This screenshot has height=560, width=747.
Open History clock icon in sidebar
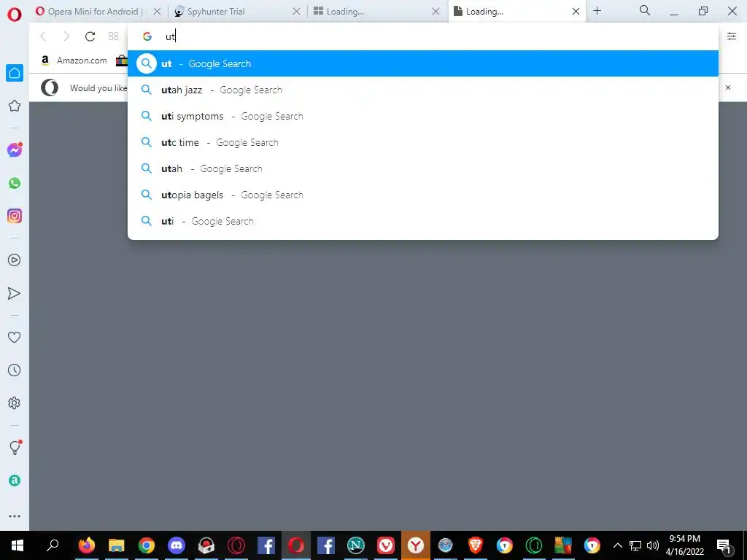coord(15,370)
